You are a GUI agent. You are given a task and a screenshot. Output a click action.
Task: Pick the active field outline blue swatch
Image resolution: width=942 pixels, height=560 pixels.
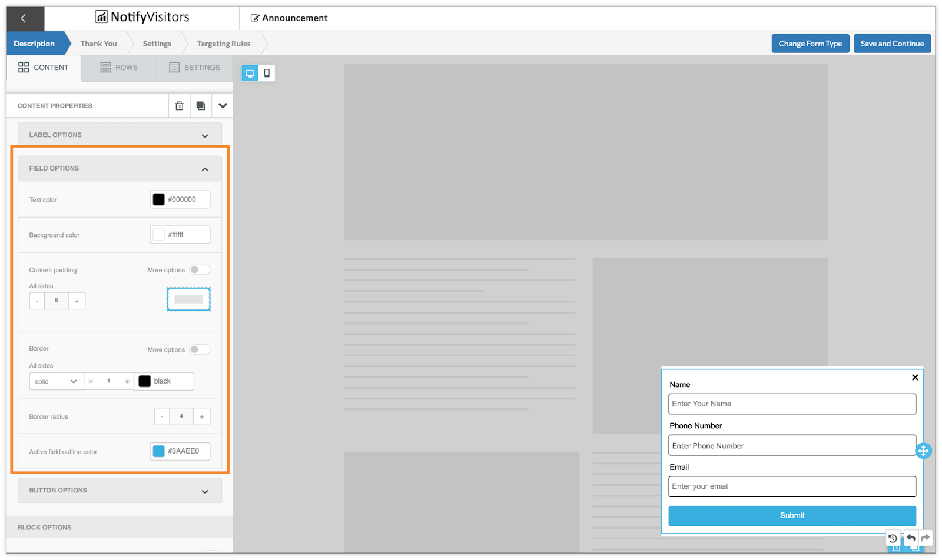(159, 451)
